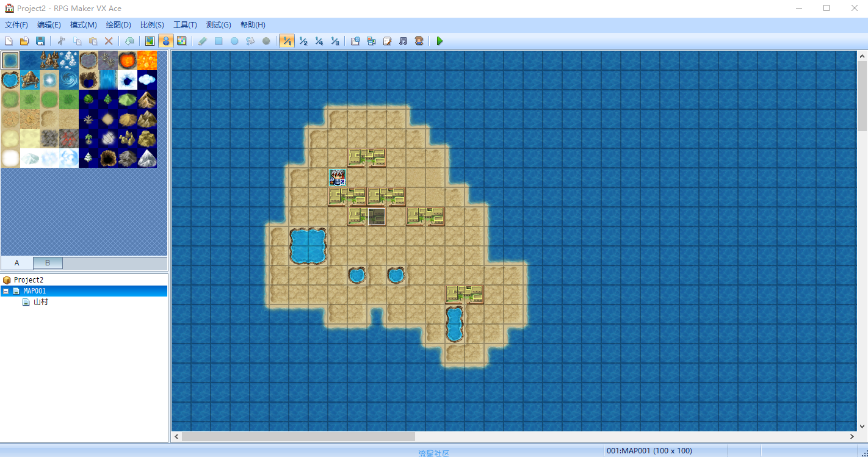The width and height of the screenshot is (868, 457).
Task: Click status bar text 001:MAP001 (100 x 100)
Action: tap(649, 451)
